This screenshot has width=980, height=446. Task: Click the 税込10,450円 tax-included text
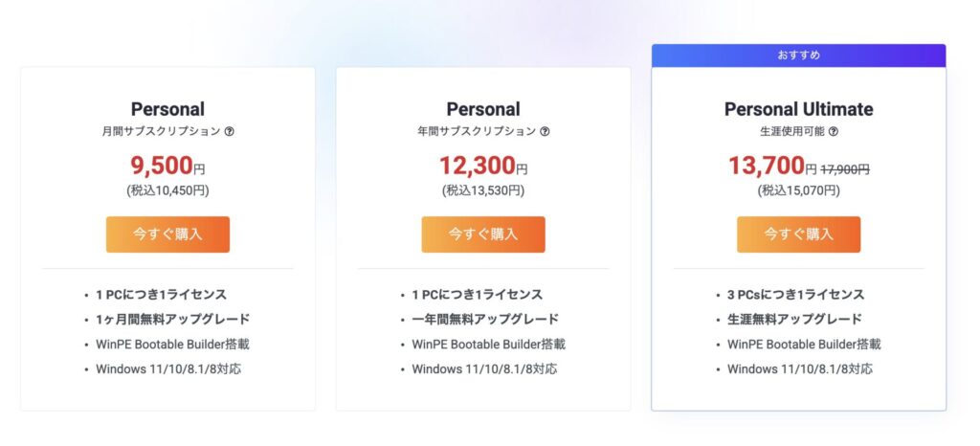(167, 190)
